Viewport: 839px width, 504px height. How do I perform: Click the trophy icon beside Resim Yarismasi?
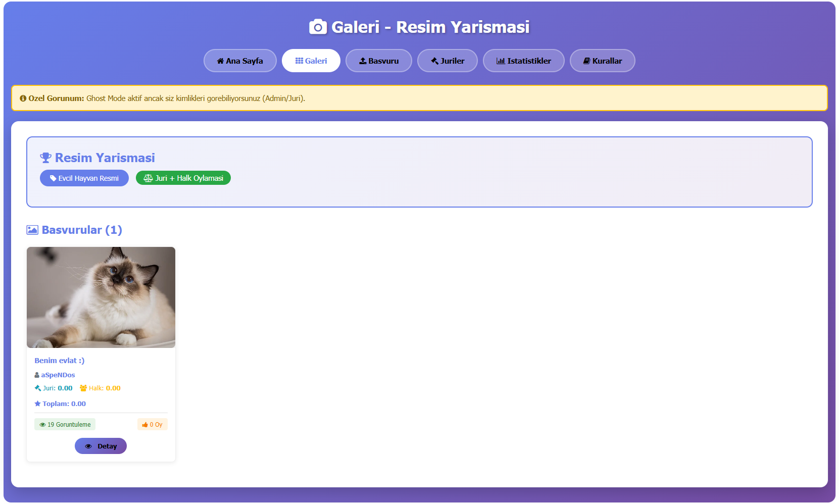pos(45,158)
